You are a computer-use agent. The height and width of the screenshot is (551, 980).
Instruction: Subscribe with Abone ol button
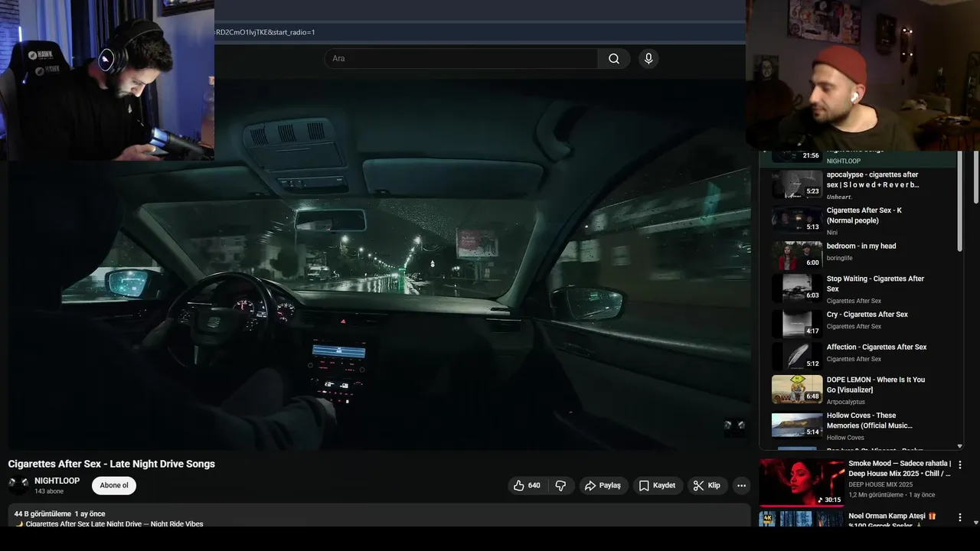pos(114,485)
